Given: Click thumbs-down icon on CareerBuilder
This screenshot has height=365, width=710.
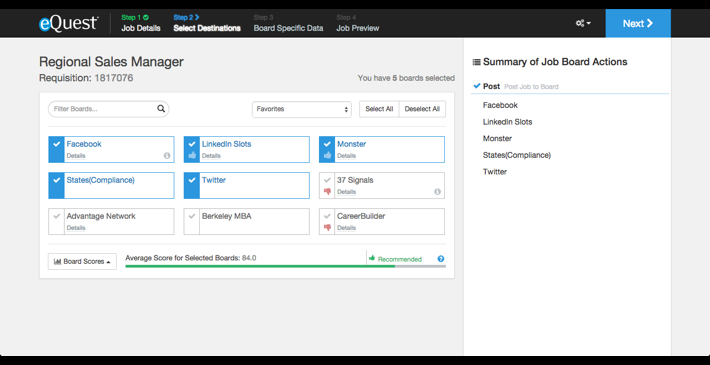Looking at the screenshot, I should (327, 228).
